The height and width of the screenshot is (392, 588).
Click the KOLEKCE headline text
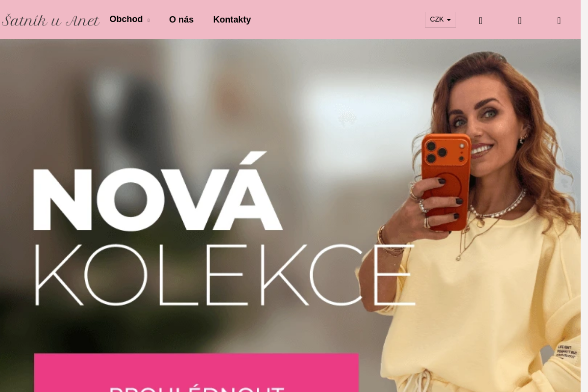click(224, 274)
